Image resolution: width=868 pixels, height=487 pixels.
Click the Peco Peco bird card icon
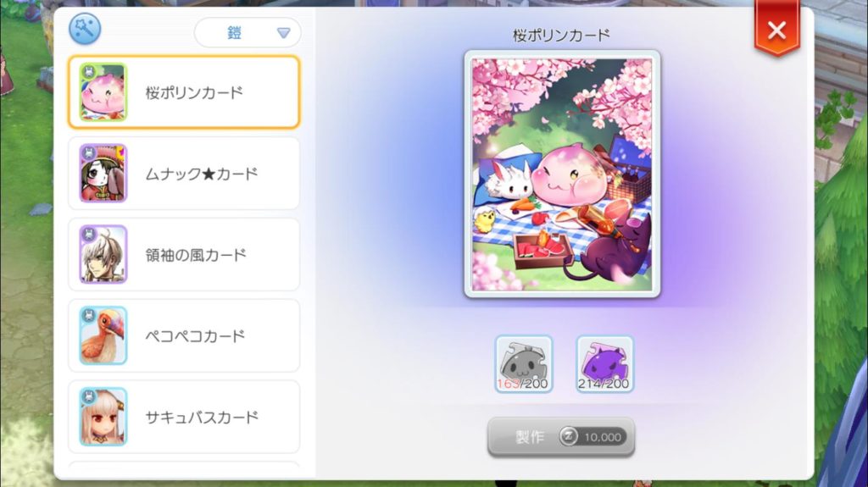pyautogui.click(x=103, y=335)
